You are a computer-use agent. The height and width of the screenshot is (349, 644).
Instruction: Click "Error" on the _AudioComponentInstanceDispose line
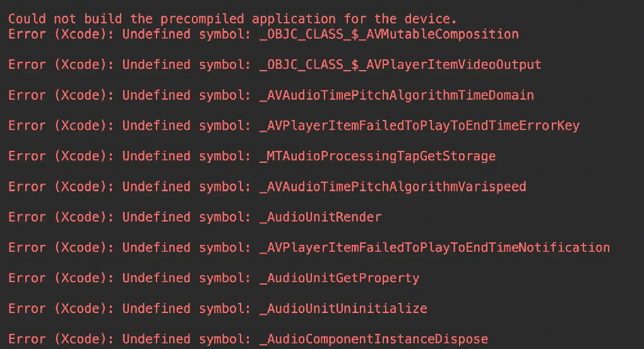point(27,340)
